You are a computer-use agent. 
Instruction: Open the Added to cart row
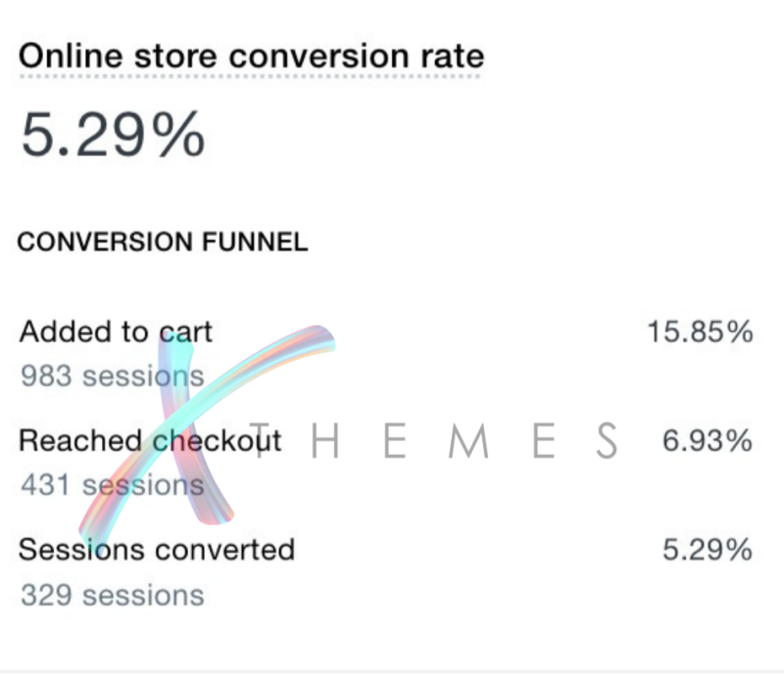386,354
